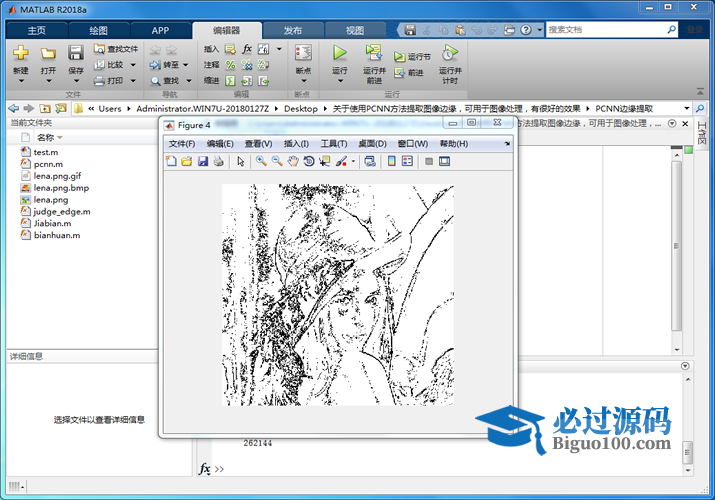Expand the Run (运行) dropdown arrow

[x=340, y=81]
